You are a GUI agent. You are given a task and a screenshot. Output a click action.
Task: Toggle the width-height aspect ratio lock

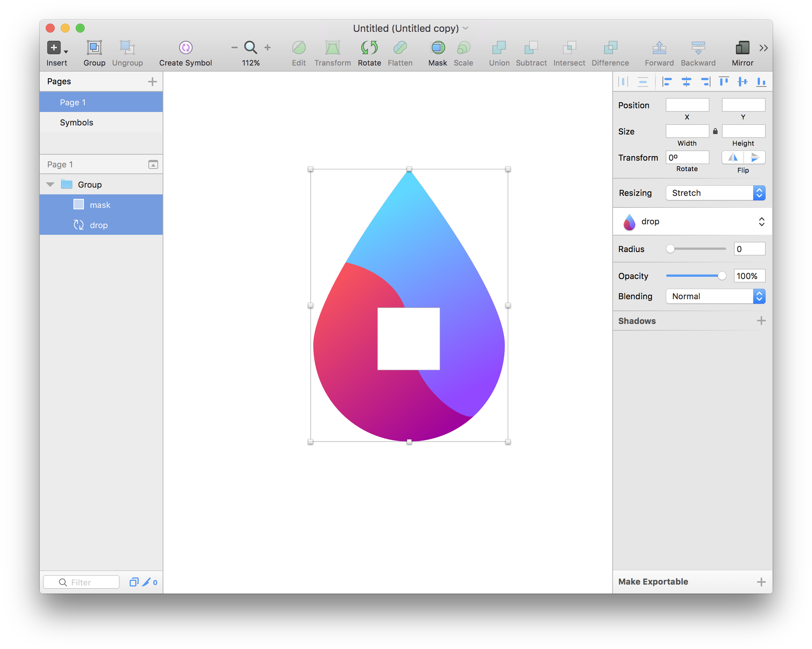click(715, 131)
